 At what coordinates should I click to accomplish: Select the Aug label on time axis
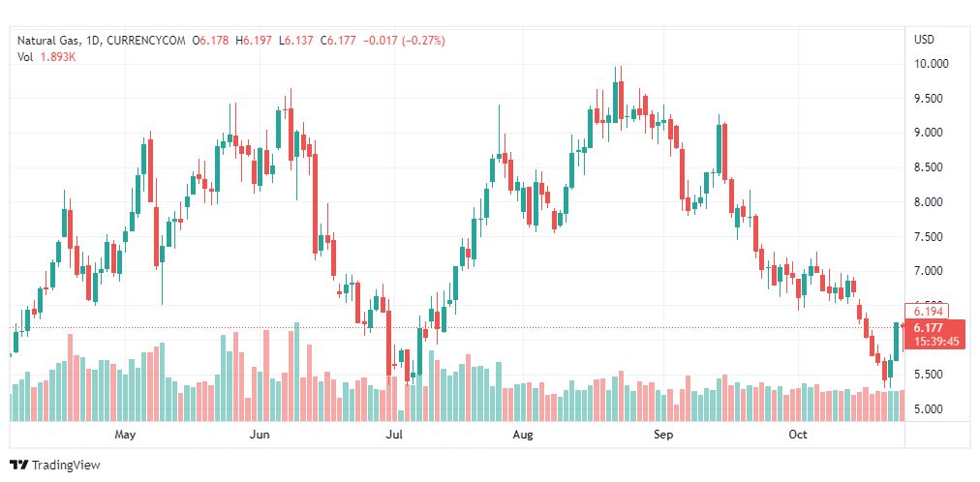523,435
